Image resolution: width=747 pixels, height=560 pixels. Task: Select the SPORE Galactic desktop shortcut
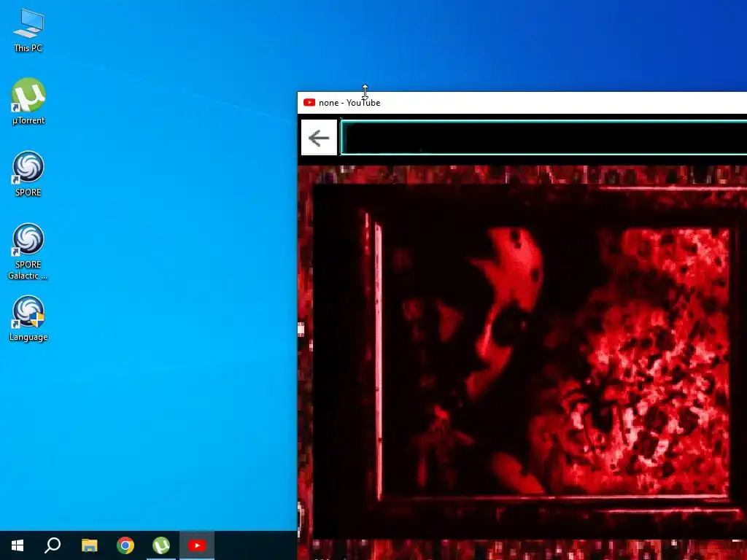[x=28, y=251]
